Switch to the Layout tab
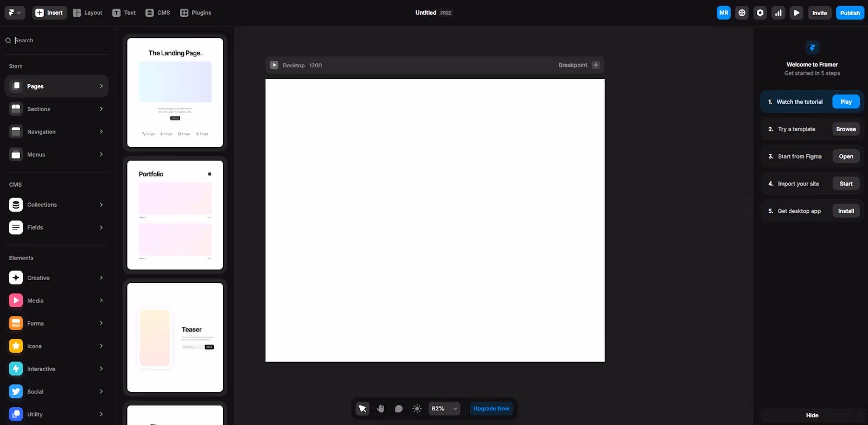The width and height of the screenshot is (868, 425). (x=87, y=12)
